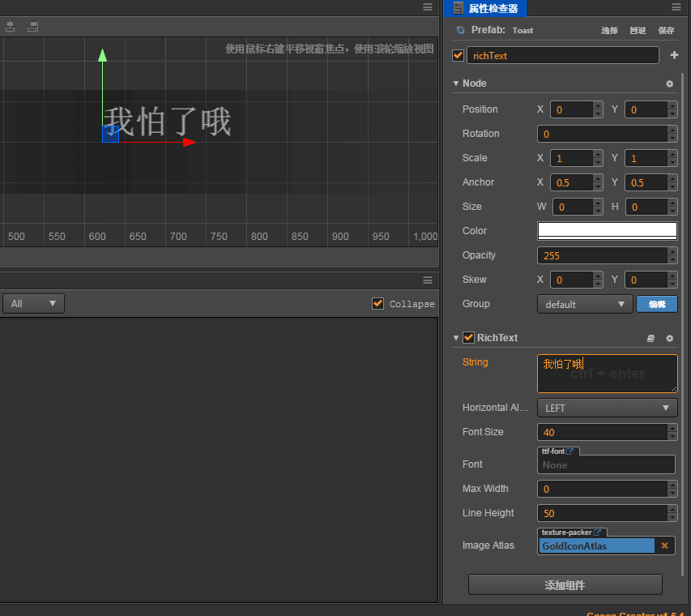The image size is (691, 616).
Task: Click the Prefab 保存 button
Action: coord(666,31)
